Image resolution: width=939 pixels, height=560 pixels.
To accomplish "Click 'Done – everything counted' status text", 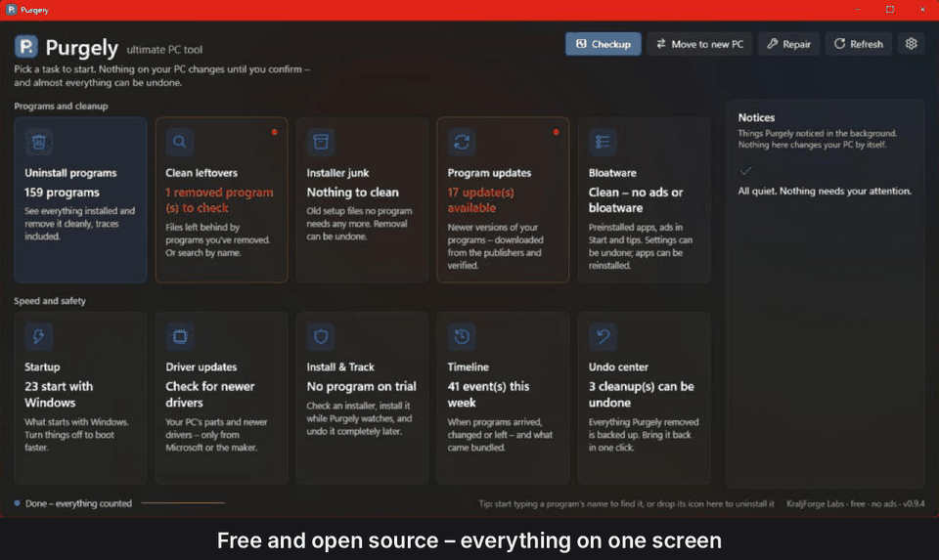I will 78,503.
